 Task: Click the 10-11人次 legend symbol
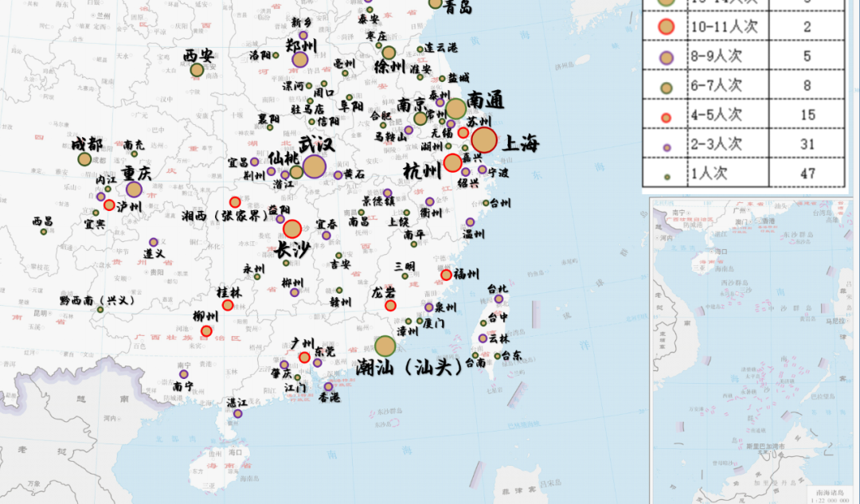[x=666, y=26]
